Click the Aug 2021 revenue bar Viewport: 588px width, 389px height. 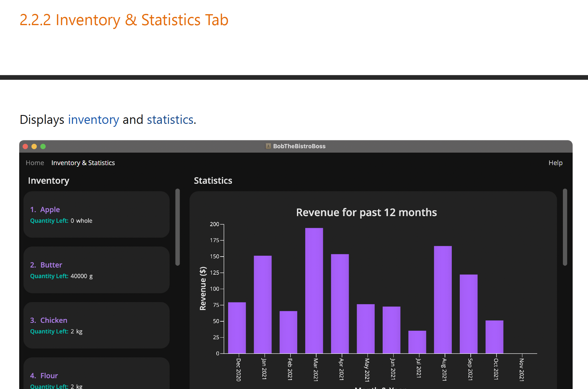click(443, 299)
